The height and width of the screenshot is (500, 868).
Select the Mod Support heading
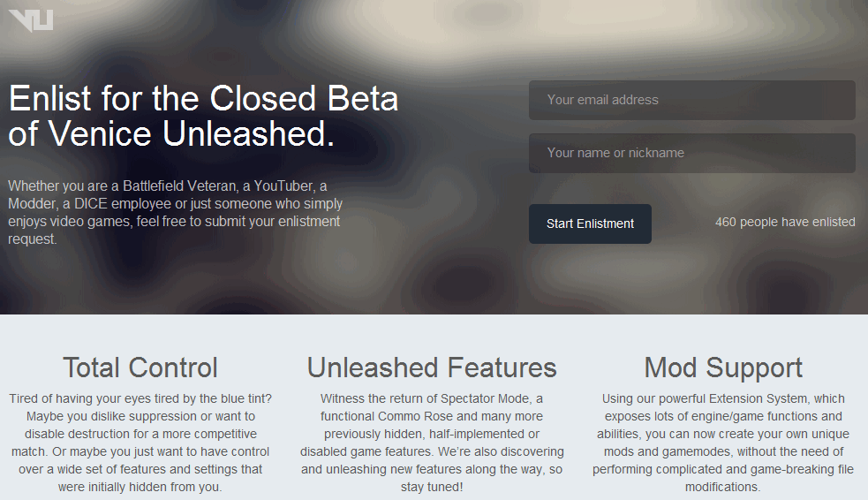pyautogui.click(x=723, y=367)
